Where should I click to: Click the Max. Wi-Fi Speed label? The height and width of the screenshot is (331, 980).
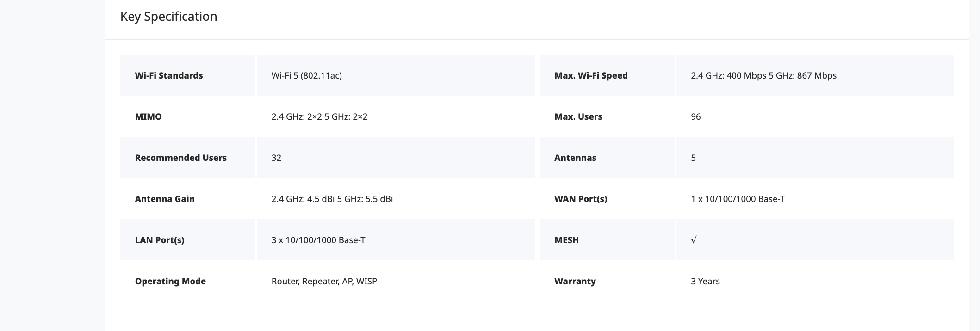click(x=591, y=75)
